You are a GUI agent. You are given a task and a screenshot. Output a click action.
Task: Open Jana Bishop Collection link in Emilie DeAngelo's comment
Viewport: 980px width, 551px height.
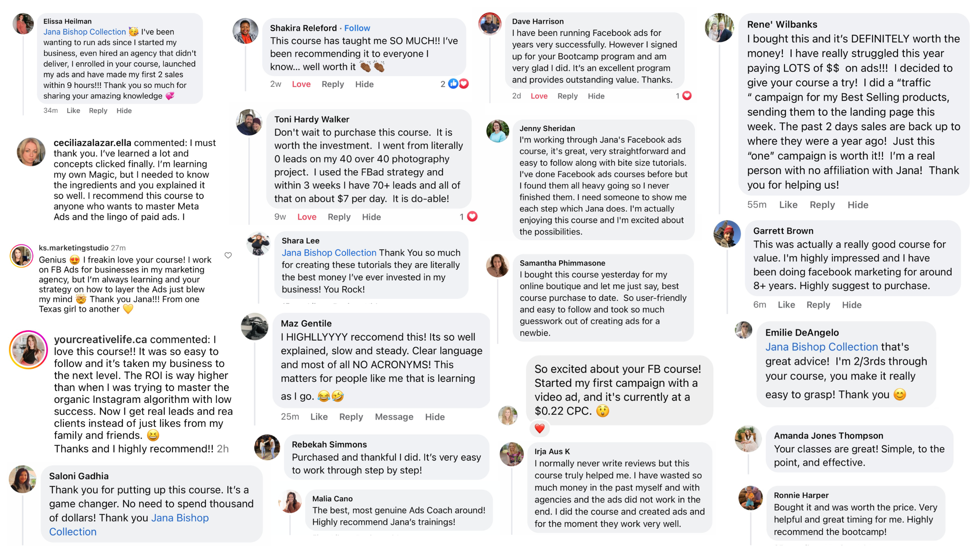point(821,347)
